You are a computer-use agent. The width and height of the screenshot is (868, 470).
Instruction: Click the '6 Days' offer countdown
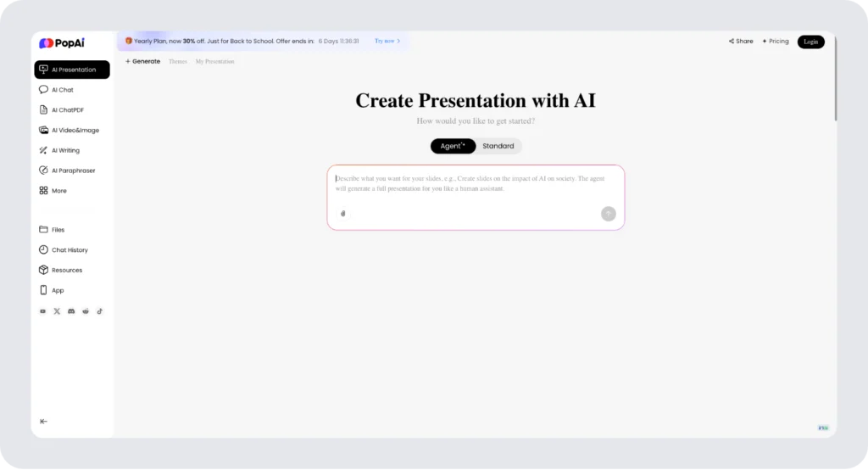pyautogui.click(x=339, y=41)
